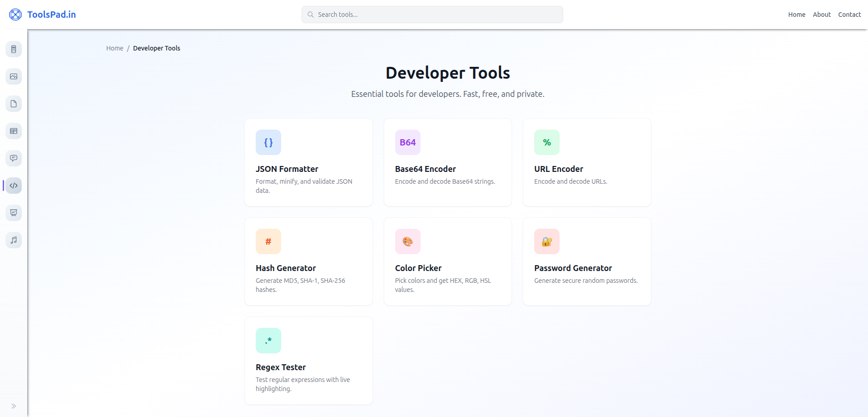This screenshot has height=417, width=868.
Task: Navigate Home via the breadcrumb link
Action: (x=114, y=48)
